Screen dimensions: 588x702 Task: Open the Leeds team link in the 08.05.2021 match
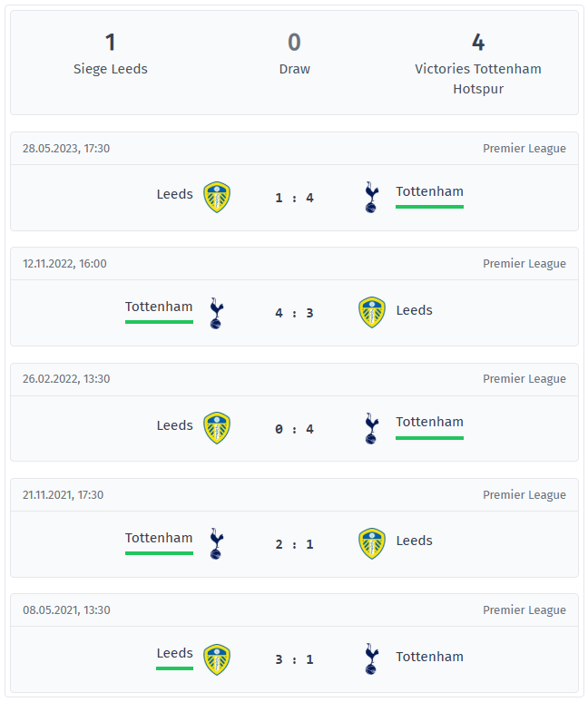(x=174, y=653)
